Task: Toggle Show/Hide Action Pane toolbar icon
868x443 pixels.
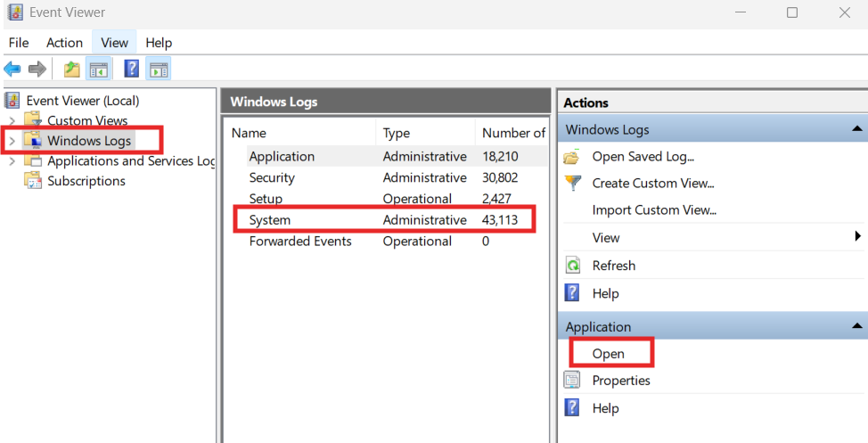Action: point(159,69)
